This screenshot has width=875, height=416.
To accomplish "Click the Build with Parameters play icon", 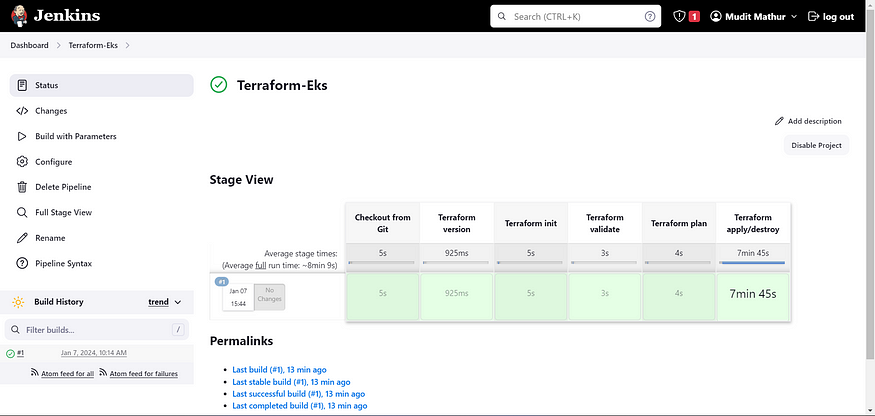I will point(22,136).
